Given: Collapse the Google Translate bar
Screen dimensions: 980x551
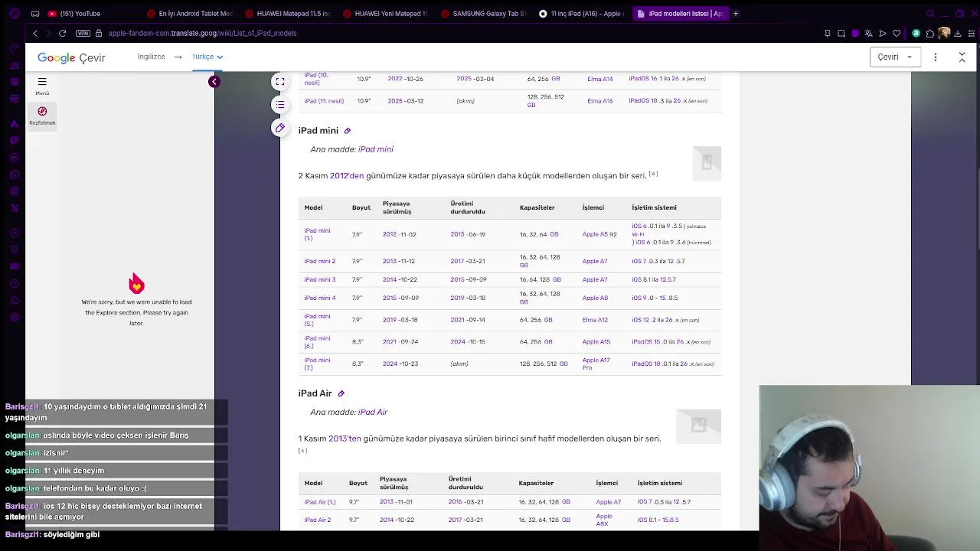Looking at the screenshot, I should pyautogui.click(x=962, y=57).
